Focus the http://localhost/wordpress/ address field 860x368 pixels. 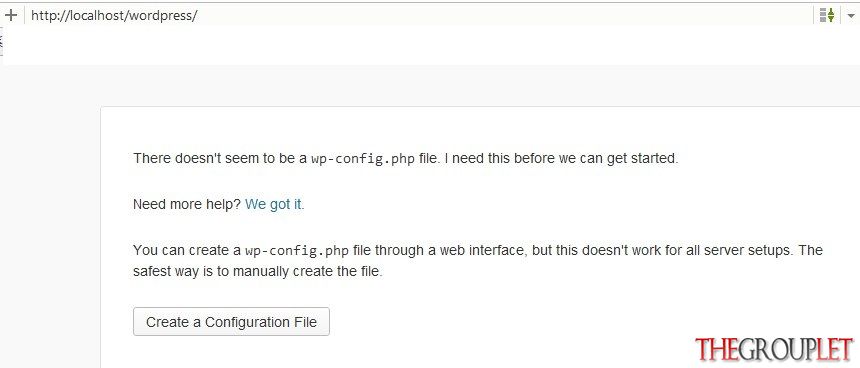(417, 15)
